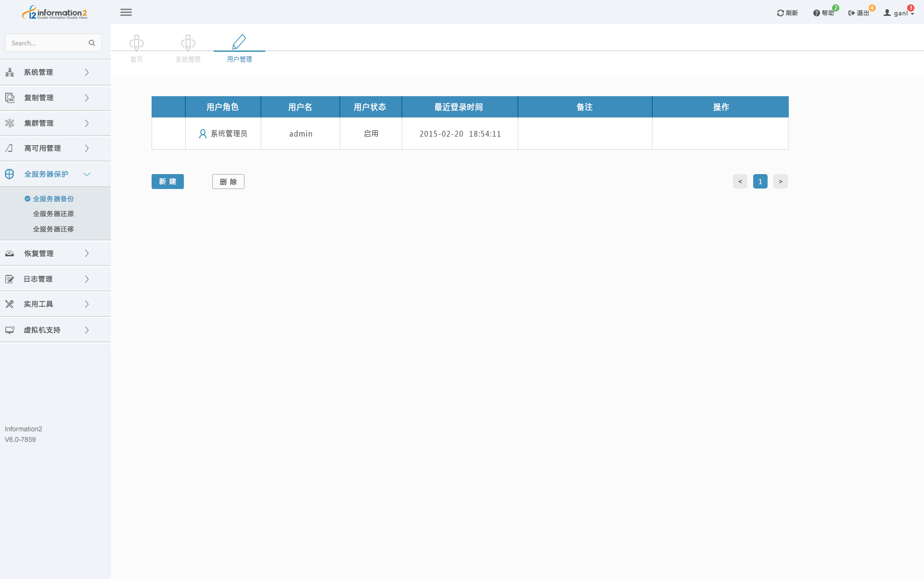924x579 pixels.
Task: Click the Search input field
Action: 46,43
